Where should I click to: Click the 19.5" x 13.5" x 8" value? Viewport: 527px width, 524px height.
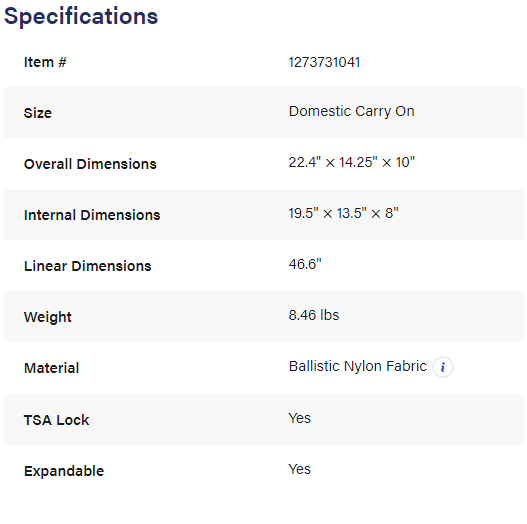tap(343, 213)
